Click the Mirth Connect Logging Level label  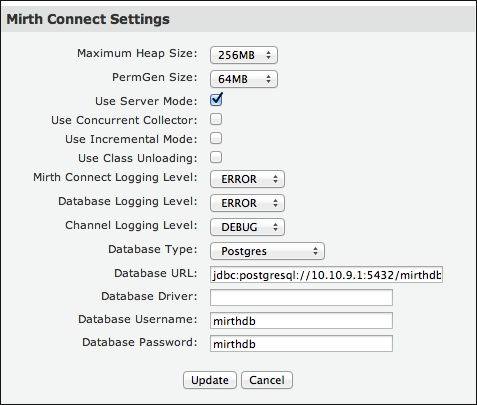[115, 177]
